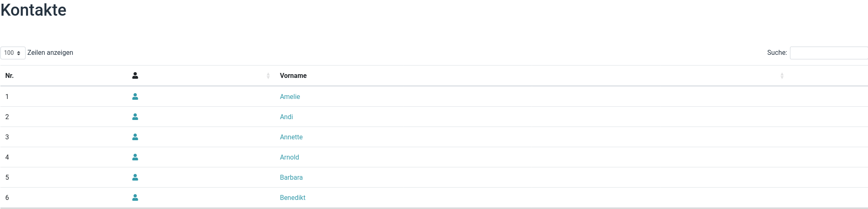The image size is (868, 209).
Task: Toggle sort arrows at right of Vorname column
Action: [782, 76]
